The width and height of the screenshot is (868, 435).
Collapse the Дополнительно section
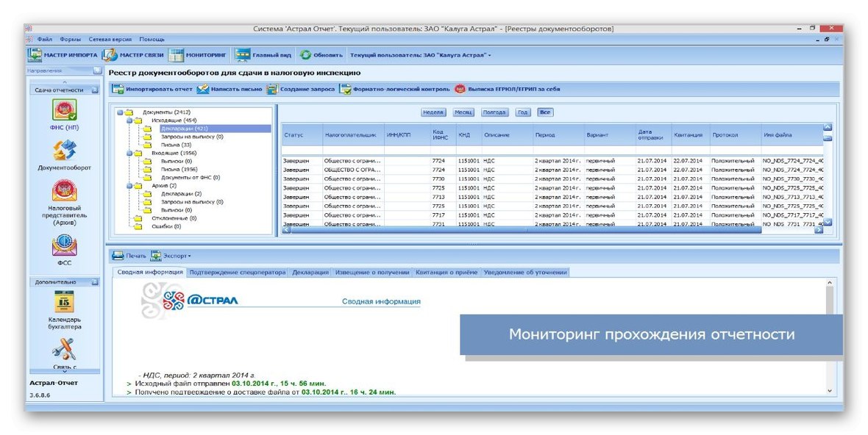point(95,282)
